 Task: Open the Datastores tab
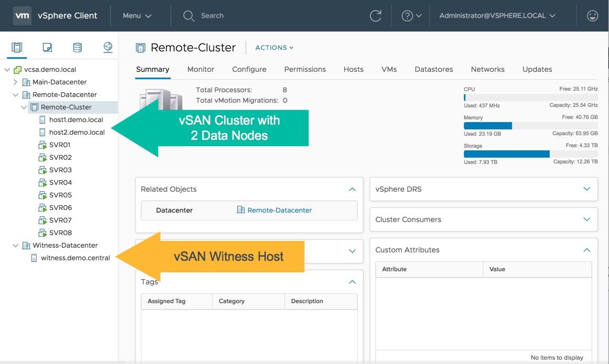[434, 69]
